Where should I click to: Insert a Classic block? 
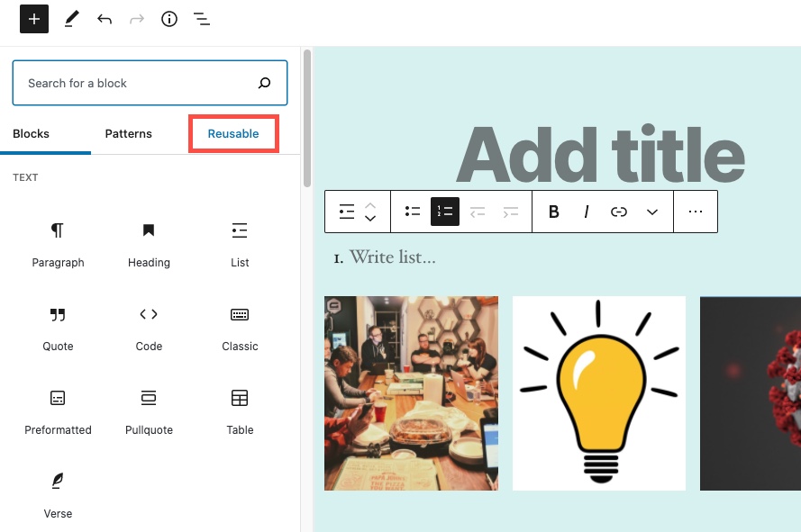point(240,329)
